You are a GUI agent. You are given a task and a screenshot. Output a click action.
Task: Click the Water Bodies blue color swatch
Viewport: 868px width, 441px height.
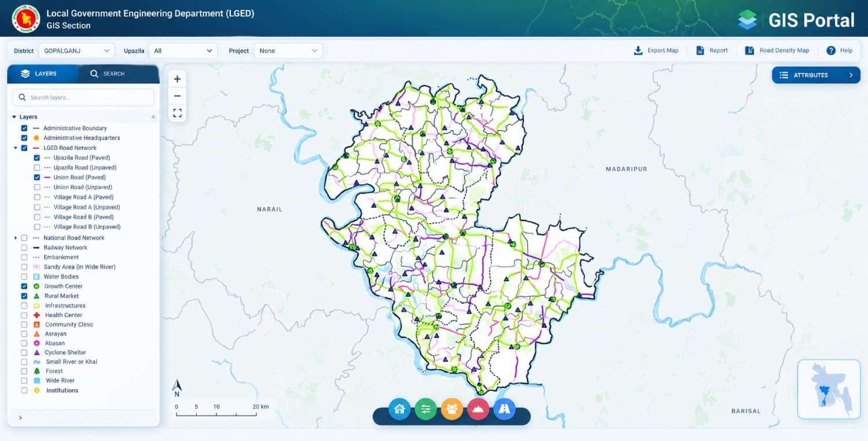click(x=36, y=277)
